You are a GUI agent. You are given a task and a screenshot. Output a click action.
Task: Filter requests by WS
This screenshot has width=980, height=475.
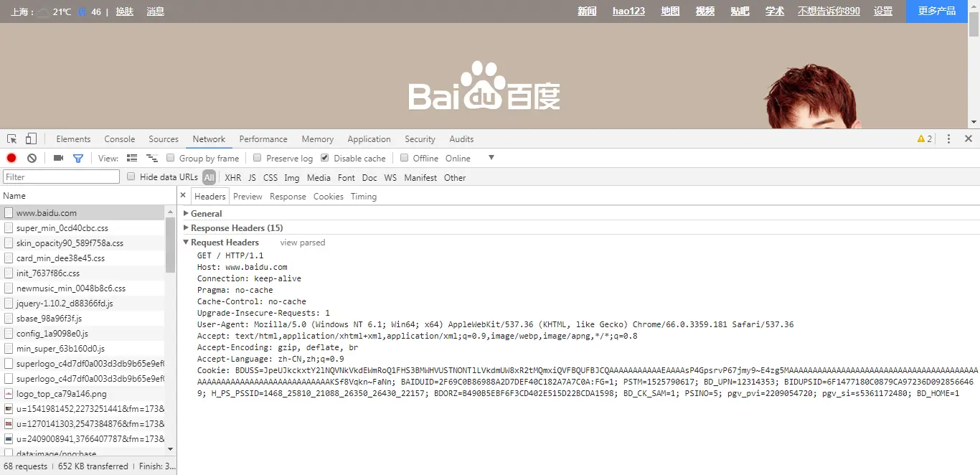click(390, 177)
